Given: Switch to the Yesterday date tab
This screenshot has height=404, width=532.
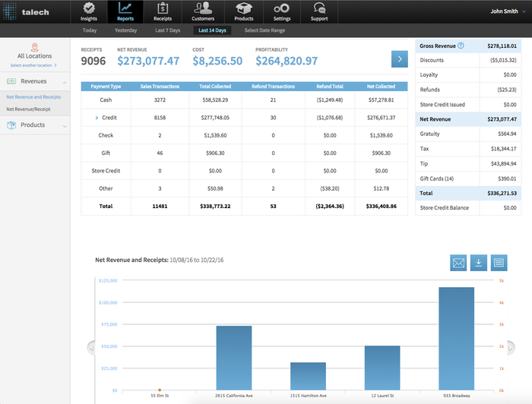Looking at the screenshot, I should point(125,30).
